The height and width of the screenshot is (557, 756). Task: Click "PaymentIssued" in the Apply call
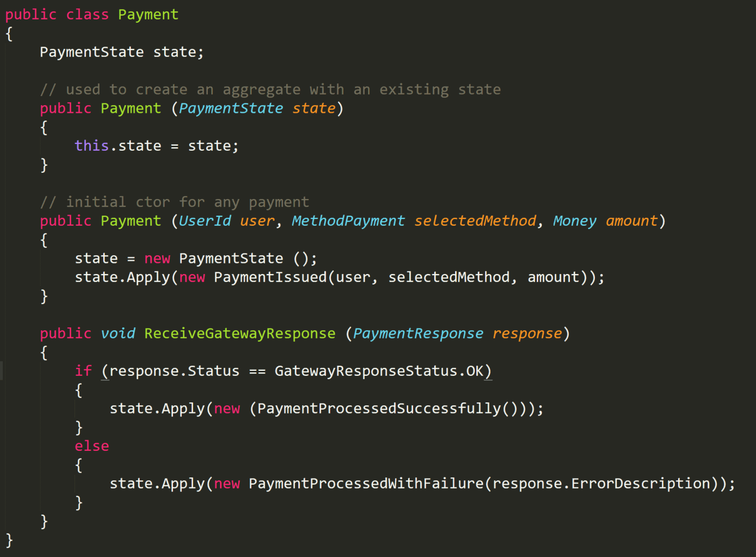[x=270, y=277]
